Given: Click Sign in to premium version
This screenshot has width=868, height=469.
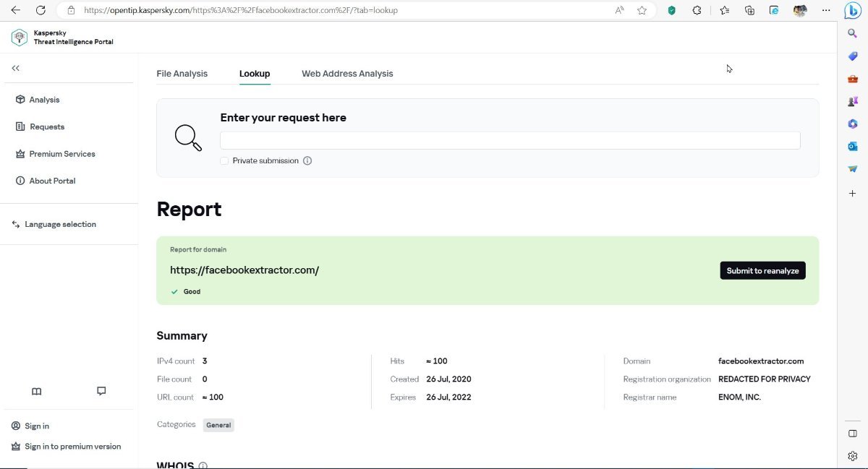Looking at the screenshot, I should 66,447.
